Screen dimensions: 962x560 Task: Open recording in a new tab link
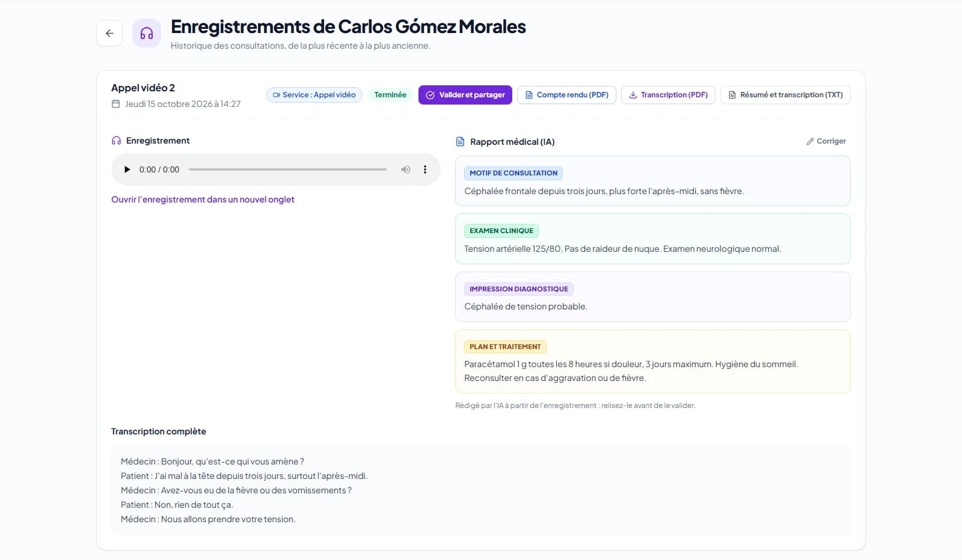click(203, 199)
